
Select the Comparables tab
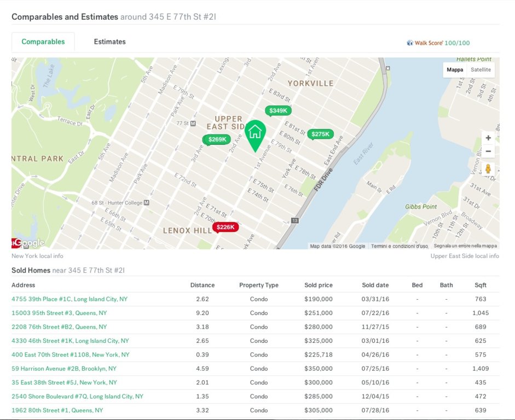[43, 42]
